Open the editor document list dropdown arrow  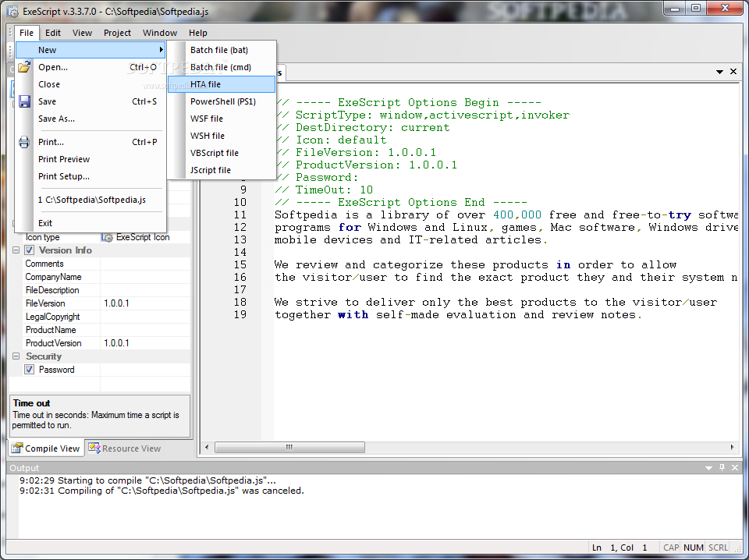point(719,72)
